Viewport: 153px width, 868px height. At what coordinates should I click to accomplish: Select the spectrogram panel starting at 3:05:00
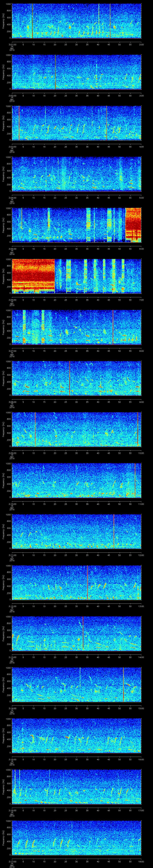[77, 225]
